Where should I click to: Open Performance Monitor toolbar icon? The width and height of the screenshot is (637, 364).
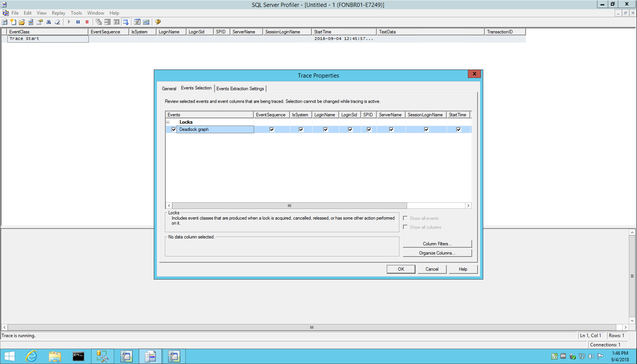(146, 22)
